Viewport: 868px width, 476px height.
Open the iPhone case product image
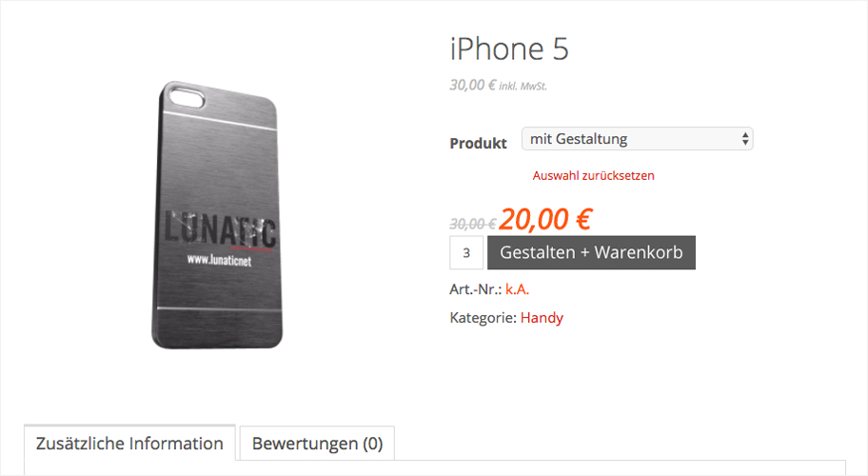217,215
